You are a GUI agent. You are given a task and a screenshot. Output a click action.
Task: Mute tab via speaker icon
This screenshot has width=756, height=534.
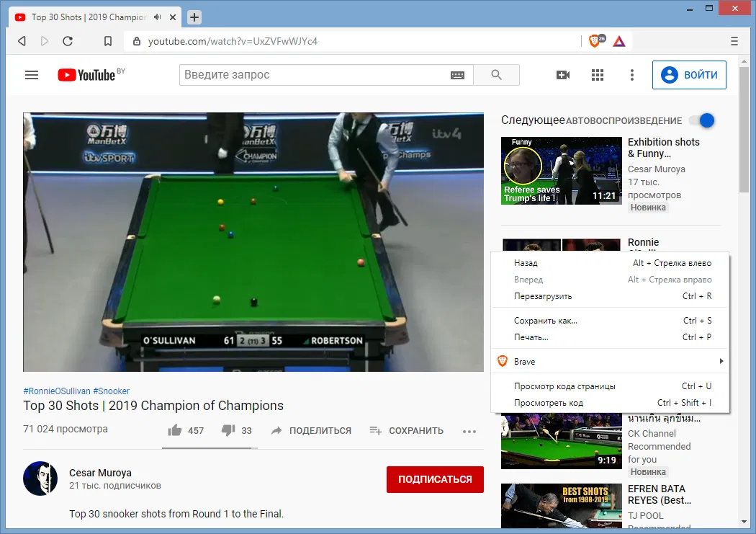[157, 17]
